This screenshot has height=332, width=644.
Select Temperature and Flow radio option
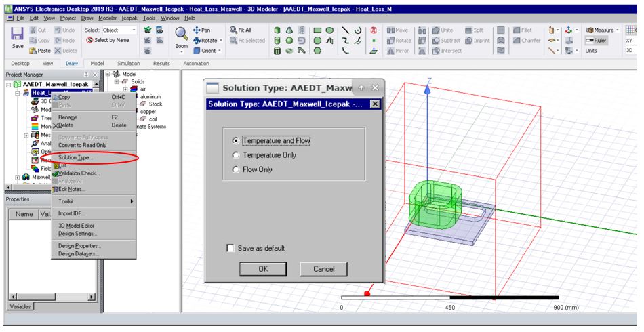pos(235,140)
